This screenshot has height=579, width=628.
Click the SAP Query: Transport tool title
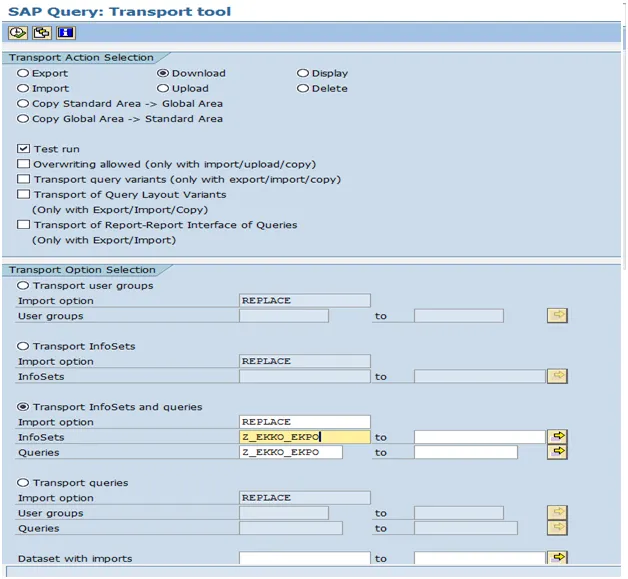pos(119,11)
